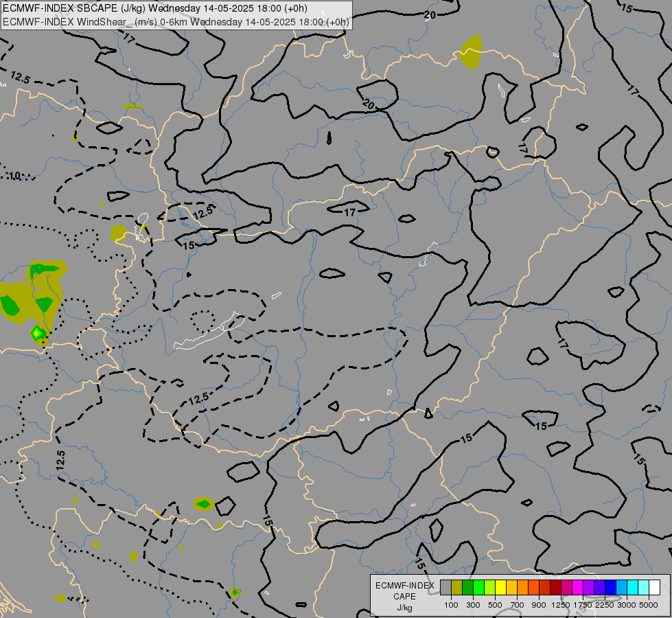Click the 3000 legend tick label
Viewport: 672px width, 618px height.
[627, 605]
